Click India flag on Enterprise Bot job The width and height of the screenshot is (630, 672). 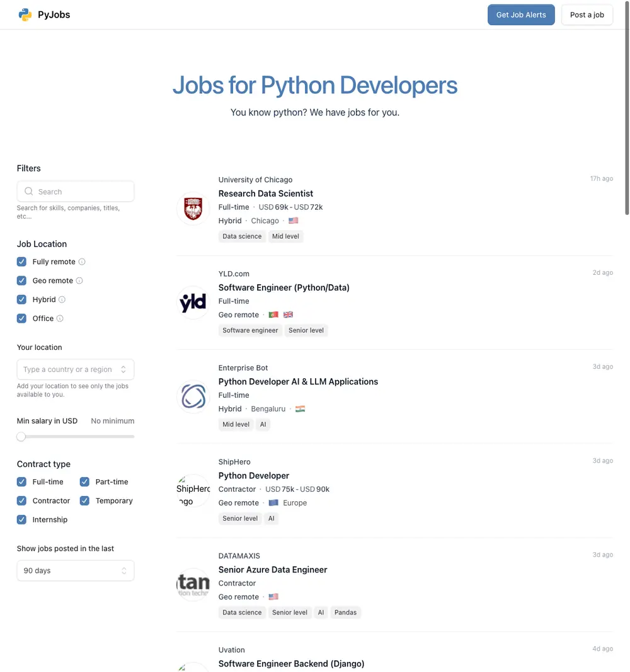pos(301,408)
